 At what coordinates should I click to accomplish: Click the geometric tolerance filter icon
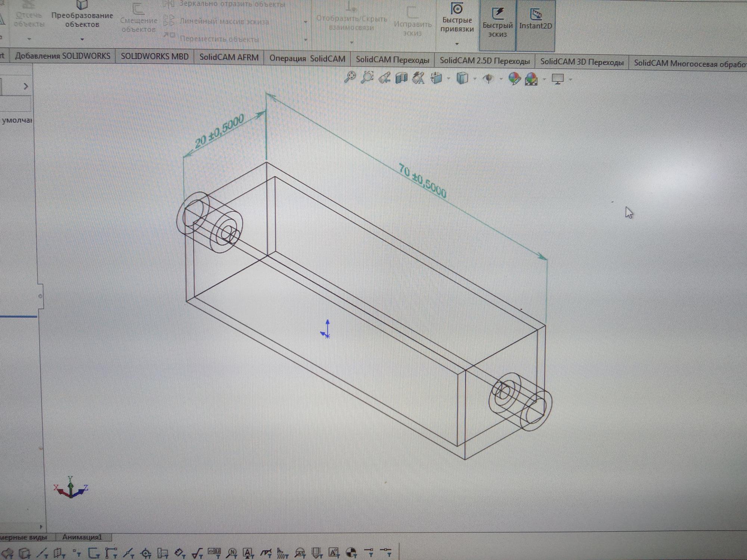pyautogui.click(x=214, y=552)
